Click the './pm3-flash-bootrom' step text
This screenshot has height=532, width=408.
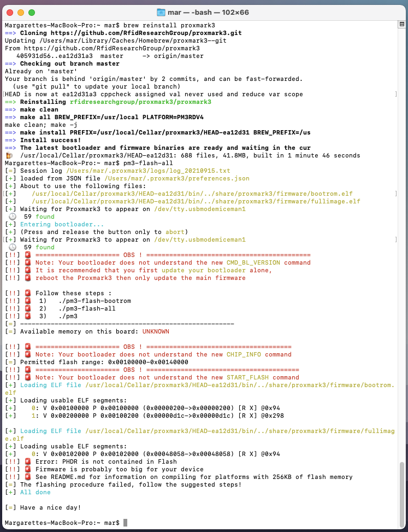pos(94,301)
